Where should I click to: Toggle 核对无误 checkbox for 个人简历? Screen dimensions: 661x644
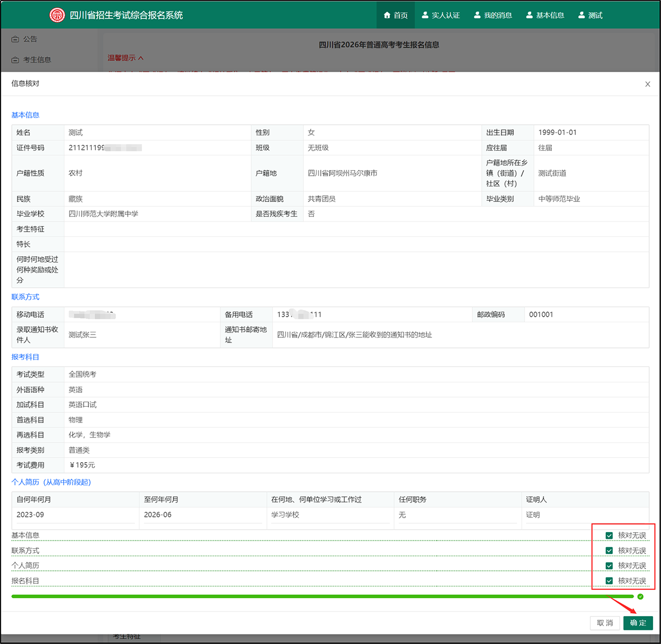coord(609,566)
